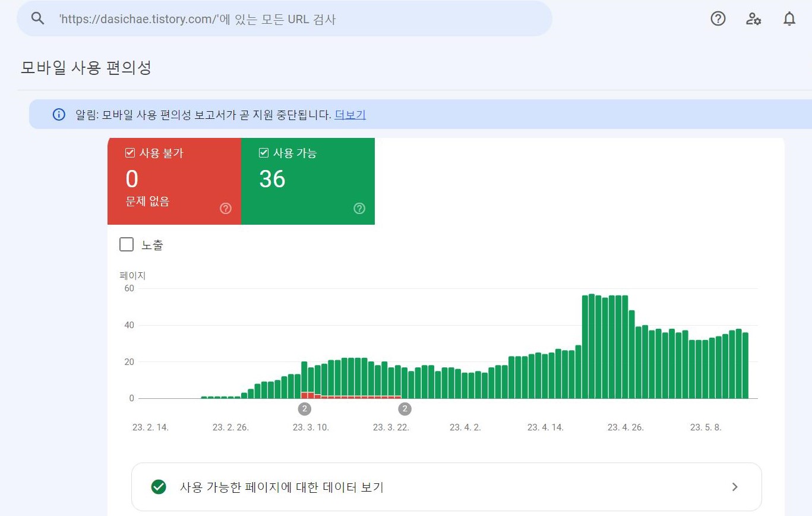Expand the usable pages row via chevron
This screenshot has height=516, width=812.
(734, 486)
